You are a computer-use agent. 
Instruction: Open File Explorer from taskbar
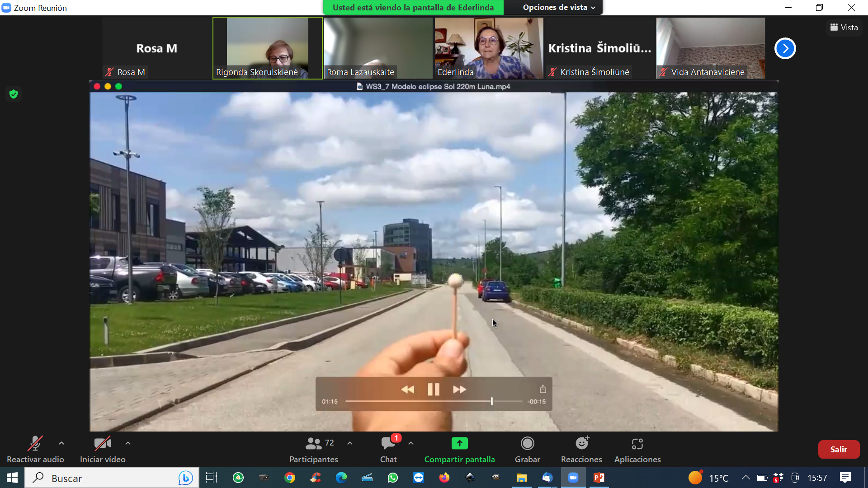tap(522, 478)
